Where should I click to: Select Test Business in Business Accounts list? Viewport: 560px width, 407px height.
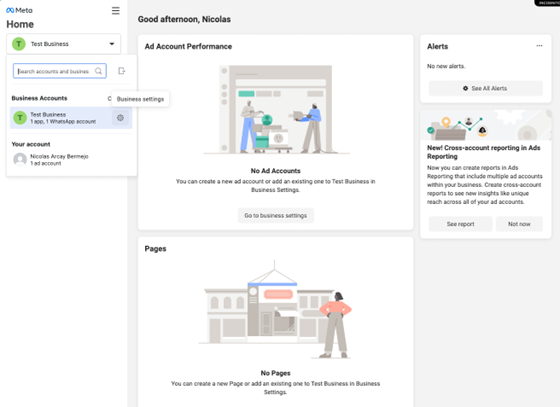pyautogui.click(x=61, y=118)
